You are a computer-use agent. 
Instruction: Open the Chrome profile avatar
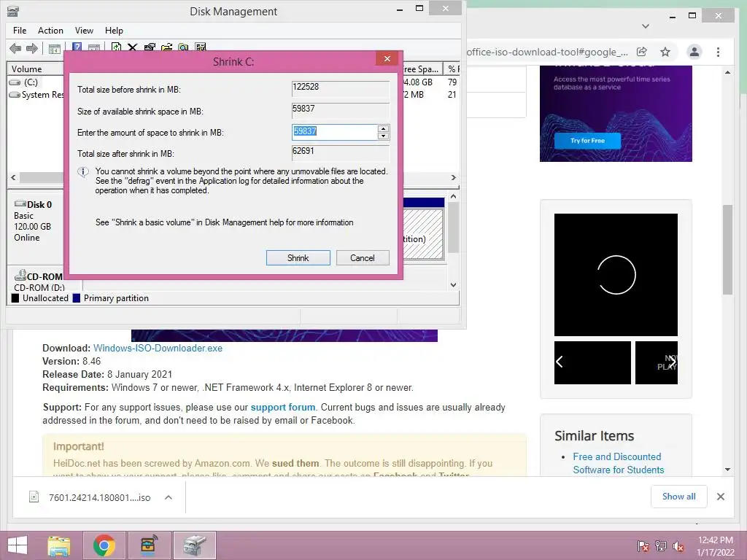pos(694,52)
